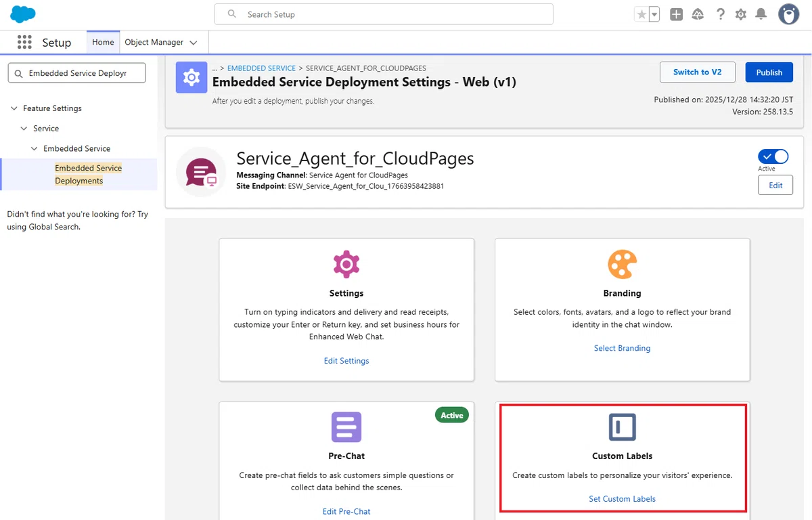812x520 pixels.
Task: Select the Service_Agent_for_CloudPages title
Action: (355, 158)
